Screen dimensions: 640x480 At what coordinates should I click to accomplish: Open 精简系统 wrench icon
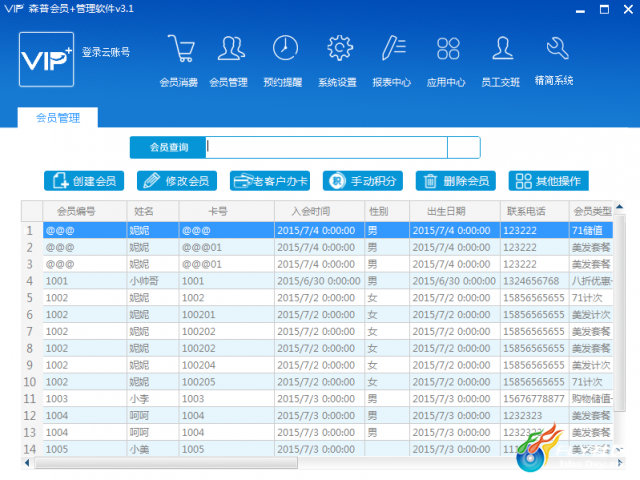[557, 48]
